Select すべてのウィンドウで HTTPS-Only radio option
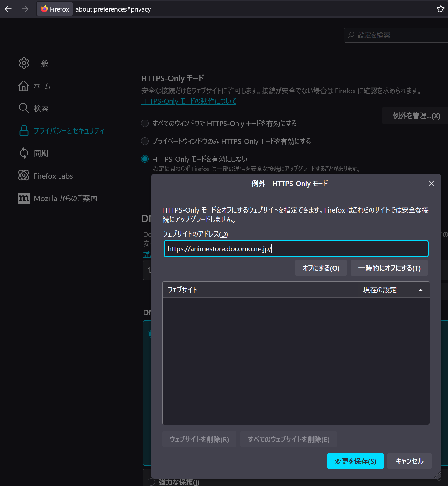 coord(145,123)
